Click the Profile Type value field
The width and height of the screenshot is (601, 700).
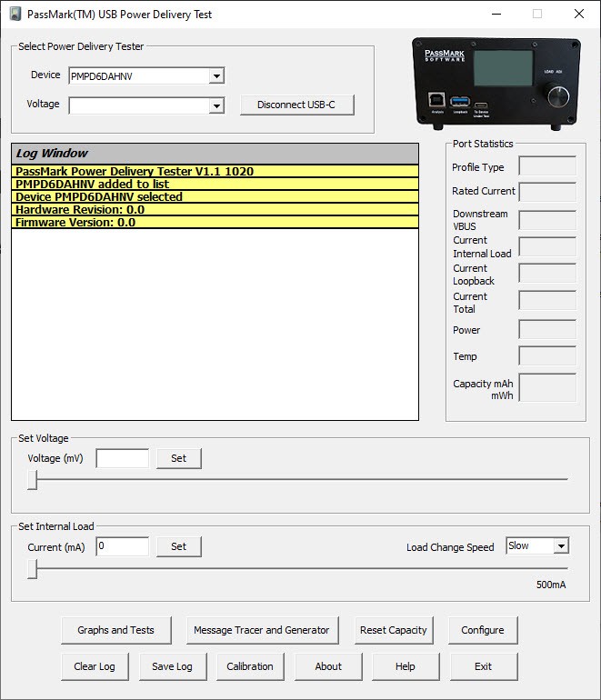[x=547, y=166]
